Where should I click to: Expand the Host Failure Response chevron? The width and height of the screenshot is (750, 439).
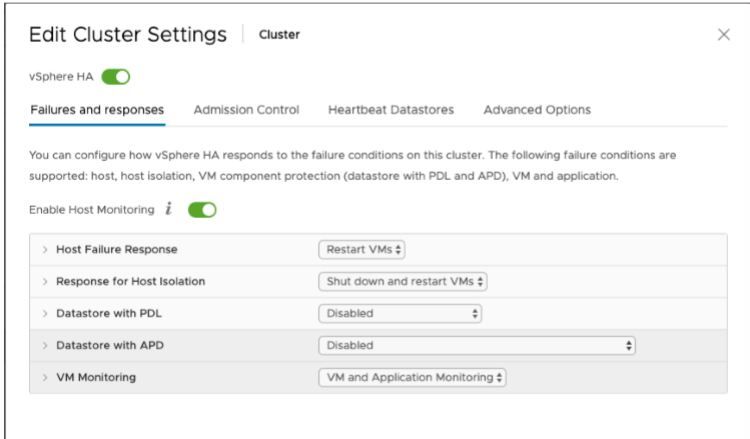pos(45,249)
